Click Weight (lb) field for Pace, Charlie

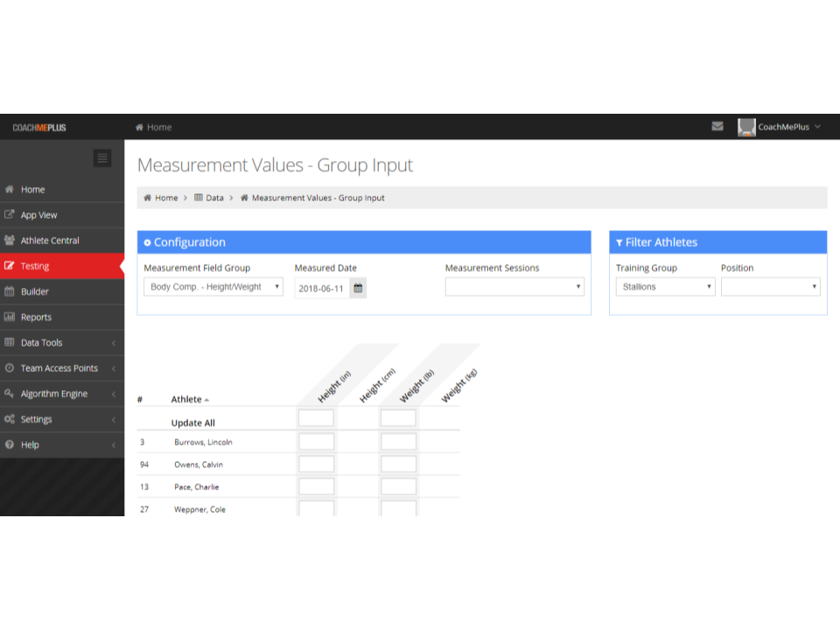tap(398, 486)
